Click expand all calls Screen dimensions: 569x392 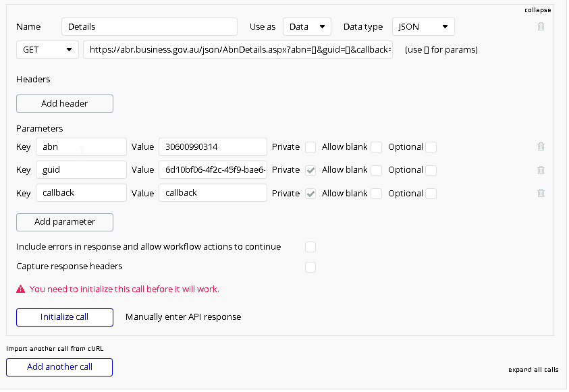coord(533,370)
